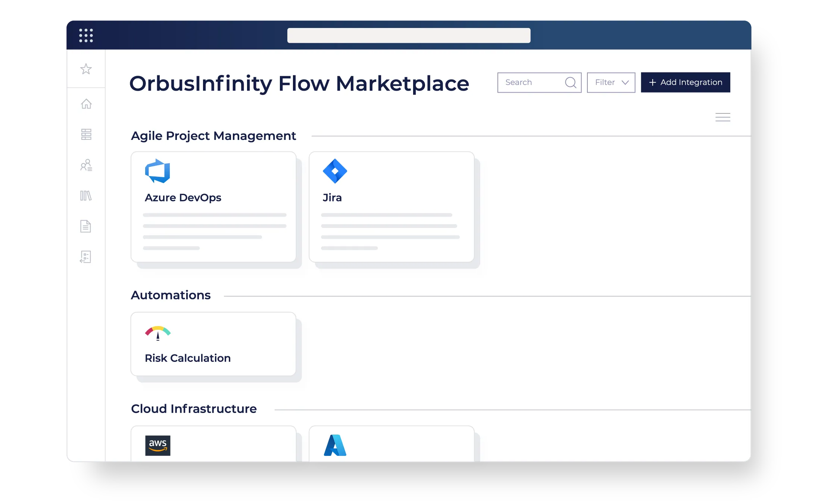Open the AWS cloud infrastructure card
This screenshot has width=818, height=504.
pos(213,444)
